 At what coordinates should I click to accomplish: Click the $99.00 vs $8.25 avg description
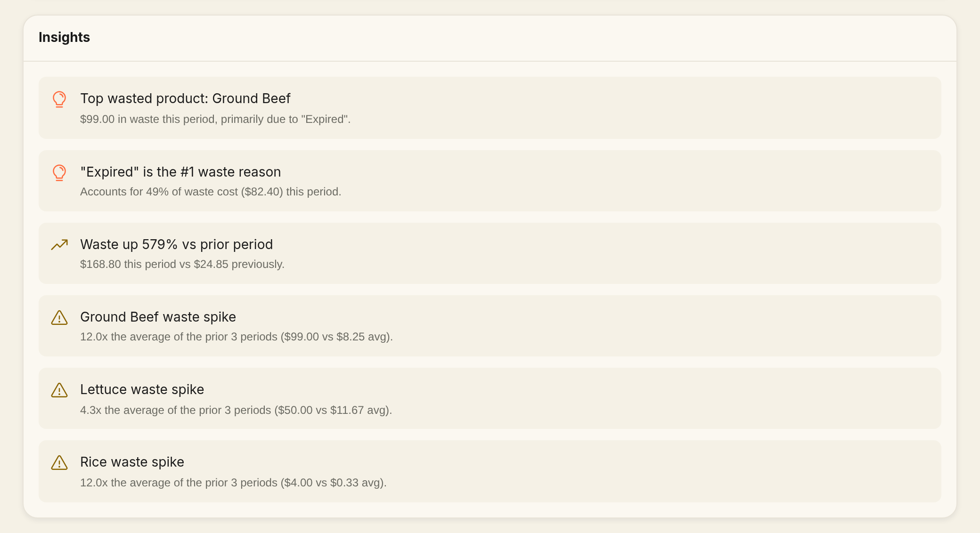pos(237,337)
